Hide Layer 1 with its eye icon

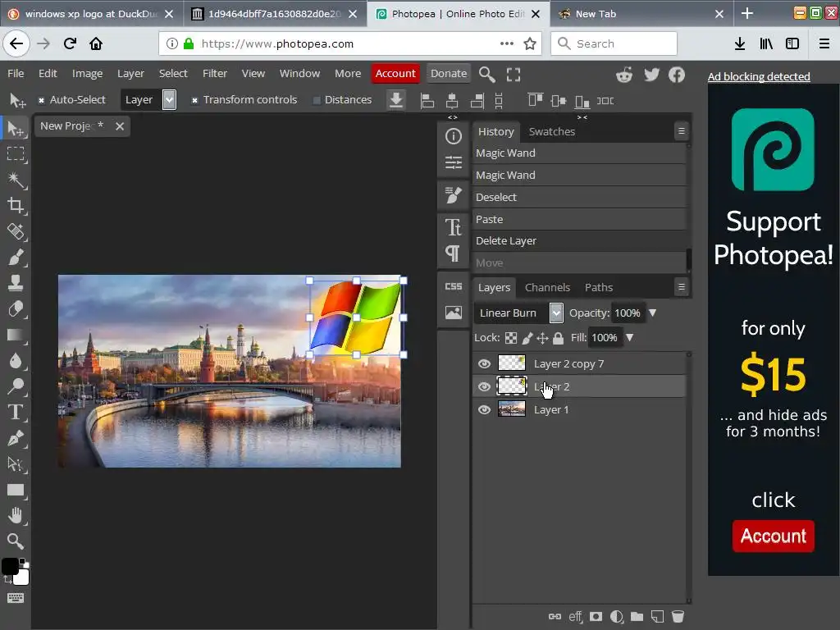(x=484, y=410)
